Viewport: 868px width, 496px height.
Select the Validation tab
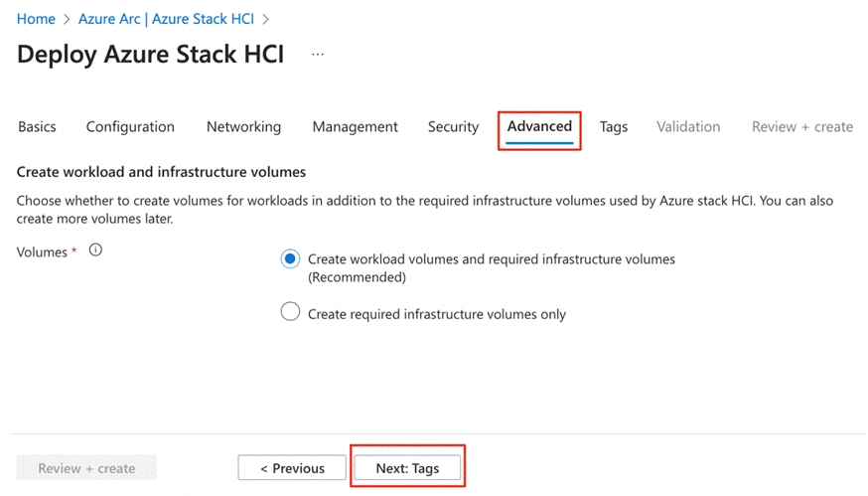[x=688, y=127]
